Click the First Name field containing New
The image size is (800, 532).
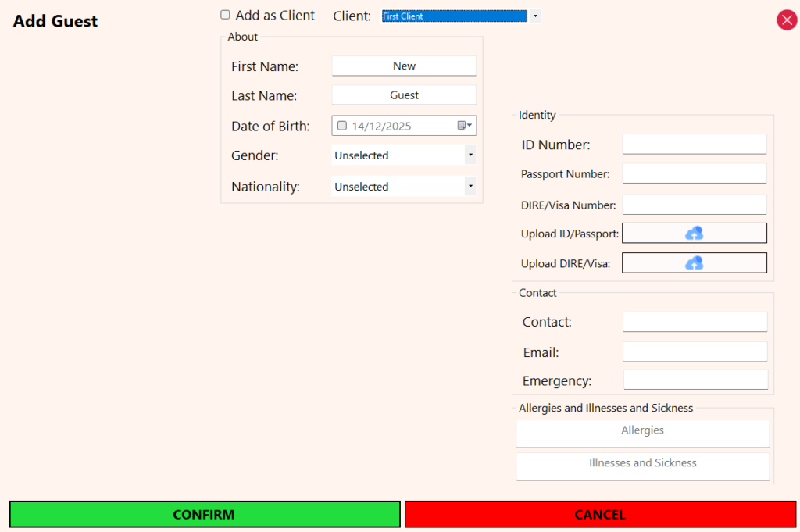point(404,66)
